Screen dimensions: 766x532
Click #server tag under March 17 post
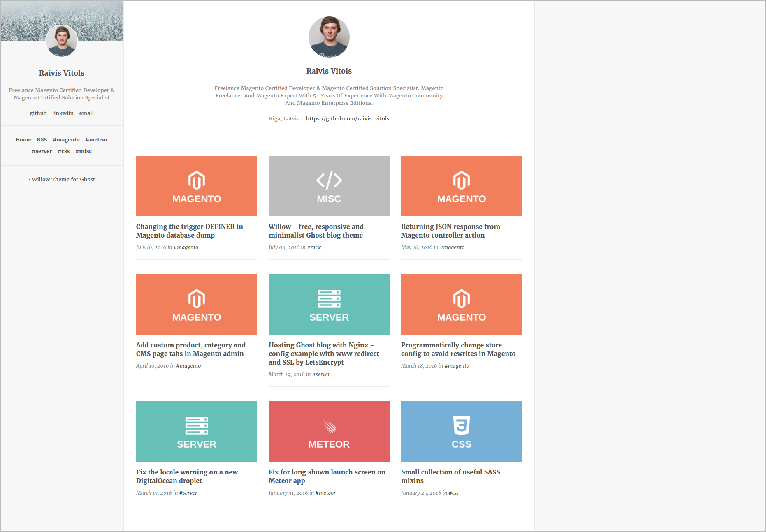[188, 493]
